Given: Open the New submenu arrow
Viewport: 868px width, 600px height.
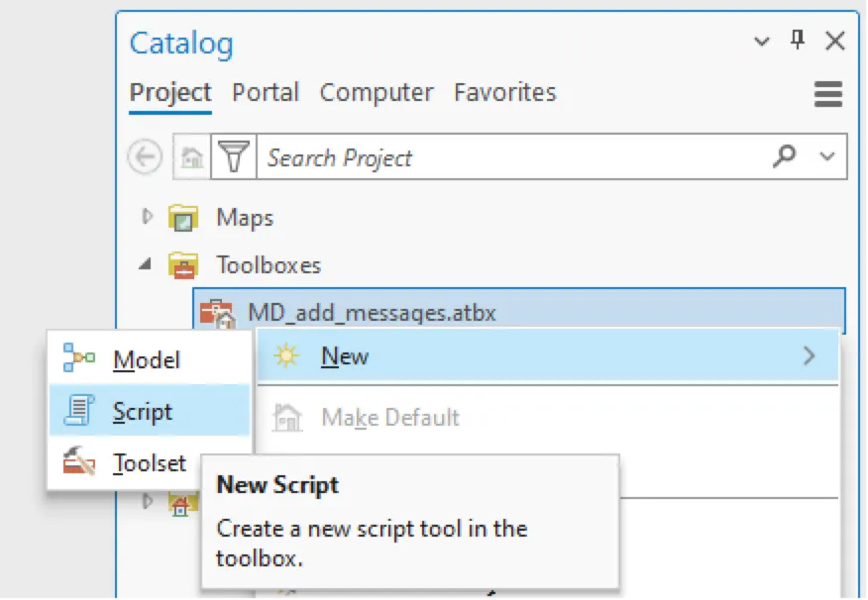Looking at the screenshot, I should click(x=810, y=356).
